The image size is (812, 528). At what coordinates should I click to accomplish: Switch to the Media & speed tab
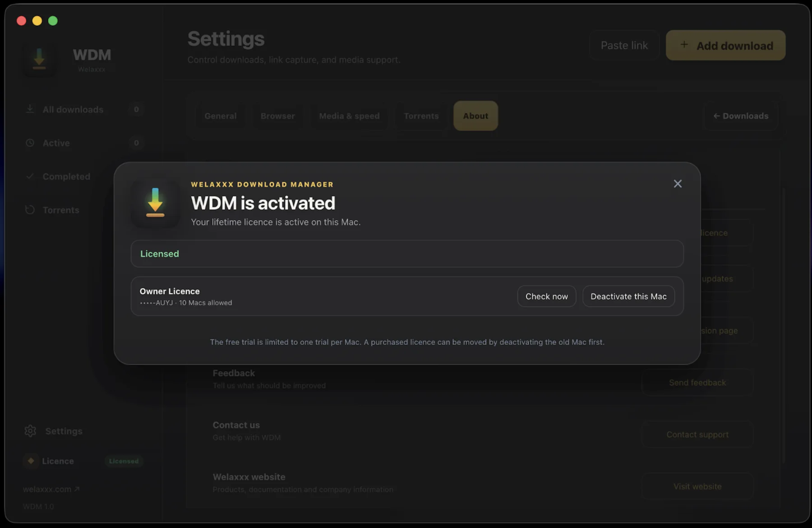click(349, 116)
